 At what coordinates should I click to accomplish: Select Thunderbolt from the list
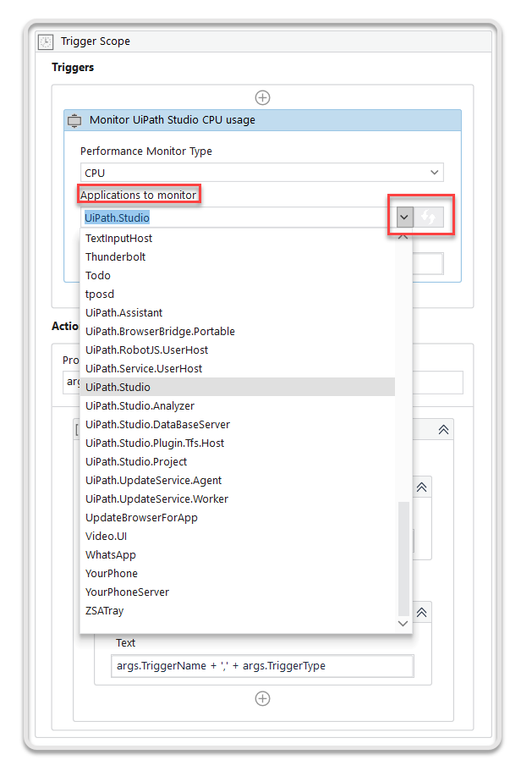(238, 257)
